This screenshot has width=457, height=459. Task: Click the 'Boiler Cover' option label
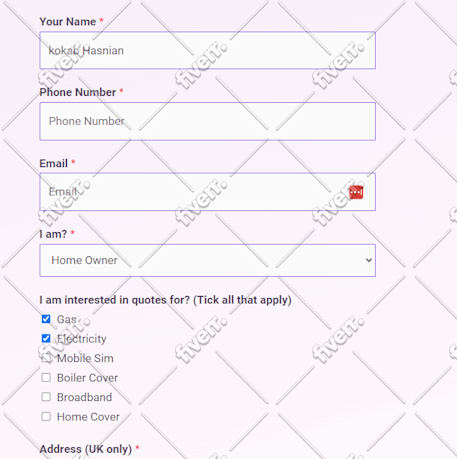click(87, 378)
